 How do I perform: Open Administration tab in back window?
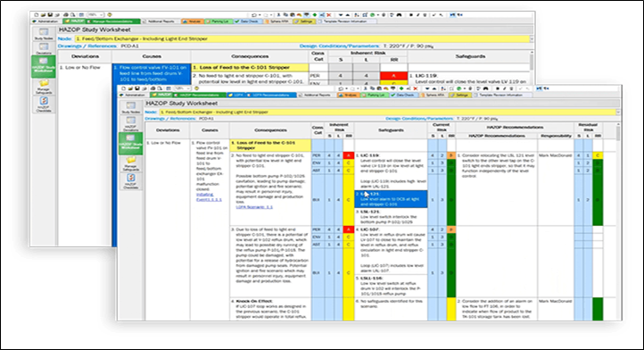[x=47, y=21]
